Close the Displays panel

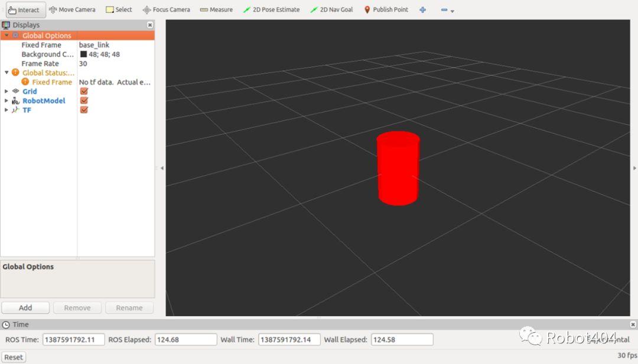click(x=149, y=25)
